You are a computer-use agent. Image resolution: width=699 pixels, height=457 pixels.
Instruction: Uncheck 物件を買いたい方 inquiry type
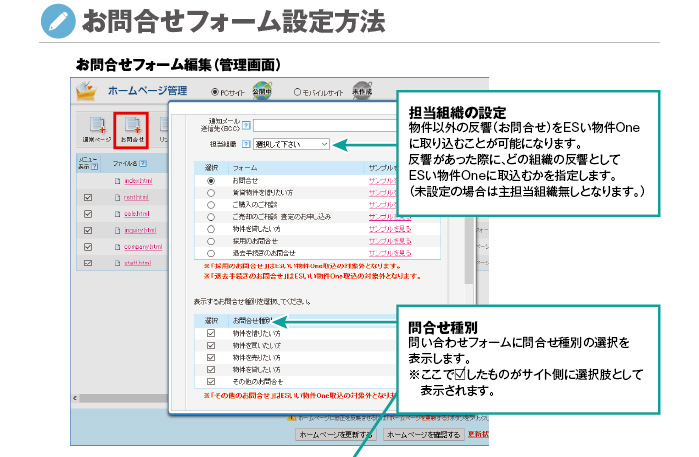tap(211, 346)
